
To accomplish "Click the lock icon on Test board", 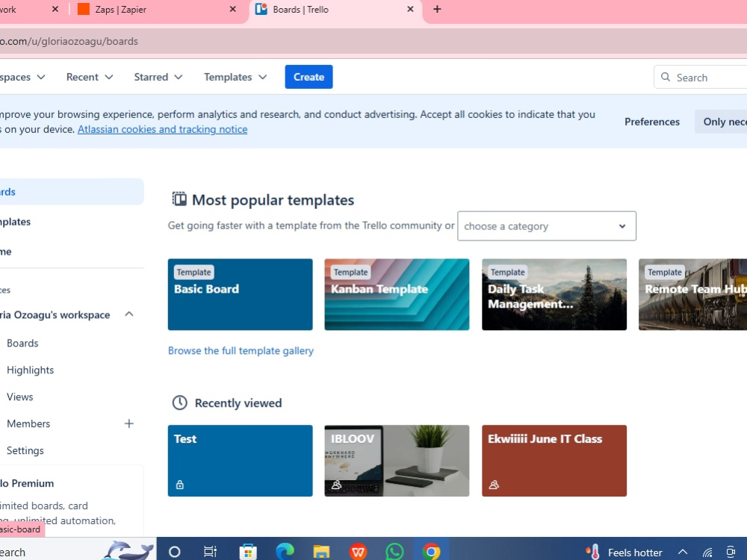I will coord(179,485).
